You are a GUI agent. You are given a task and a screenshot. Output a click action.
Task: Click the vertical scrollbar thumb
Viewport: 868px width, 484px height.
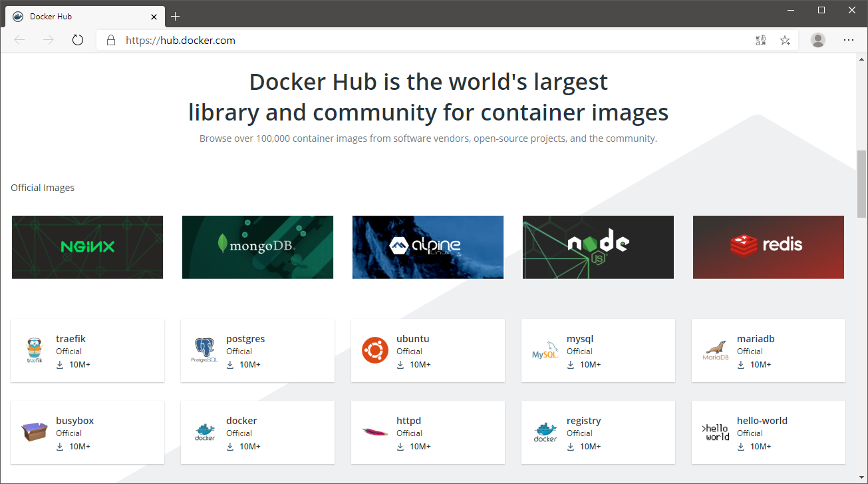click(861, 184)
